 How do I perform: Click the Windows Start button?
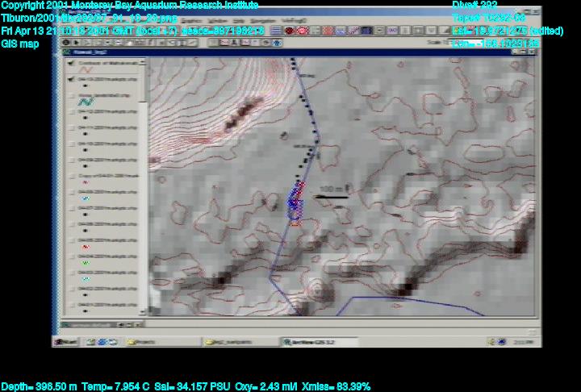click(65, 342)
